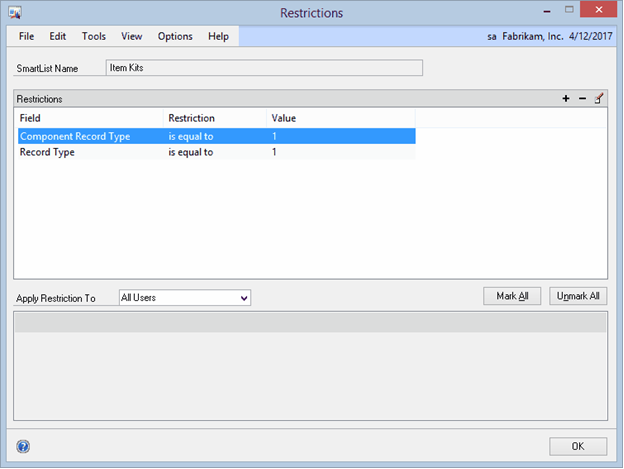Add a new restriction with plus icon
Screen dimensions: 624x469
tap(566, 98)
